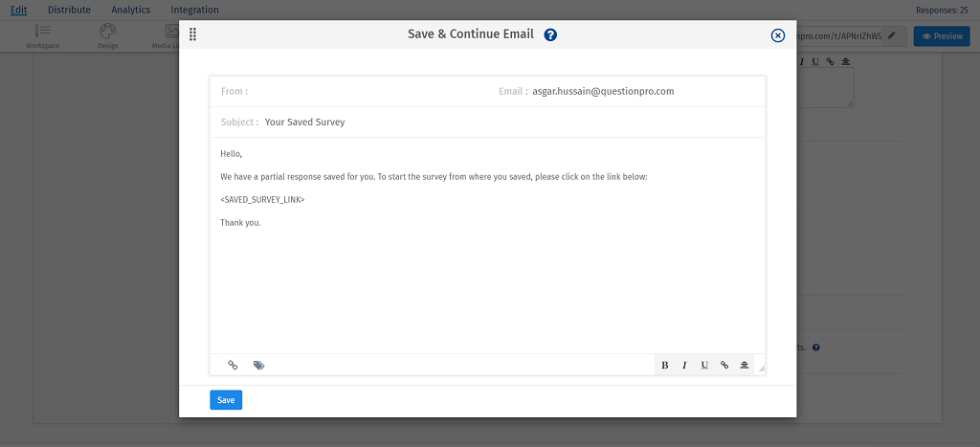This screenshot has height=447, width=980.
Task: Click the Thank you. line in the body
Action: click(240, 223)
